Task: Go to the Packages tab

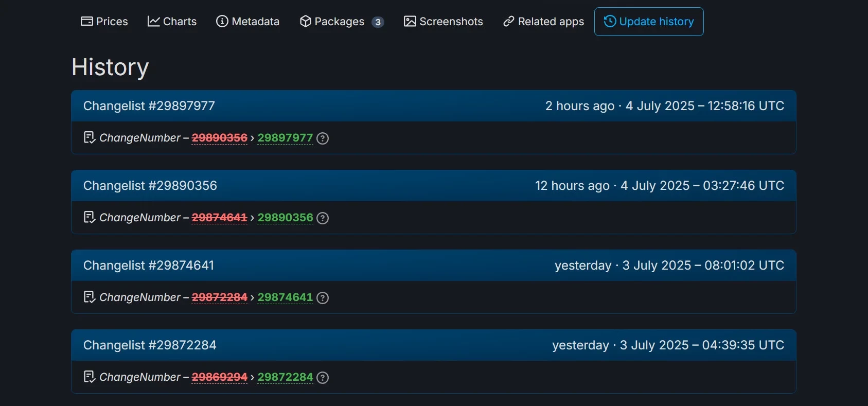Action: pos(342,22)
